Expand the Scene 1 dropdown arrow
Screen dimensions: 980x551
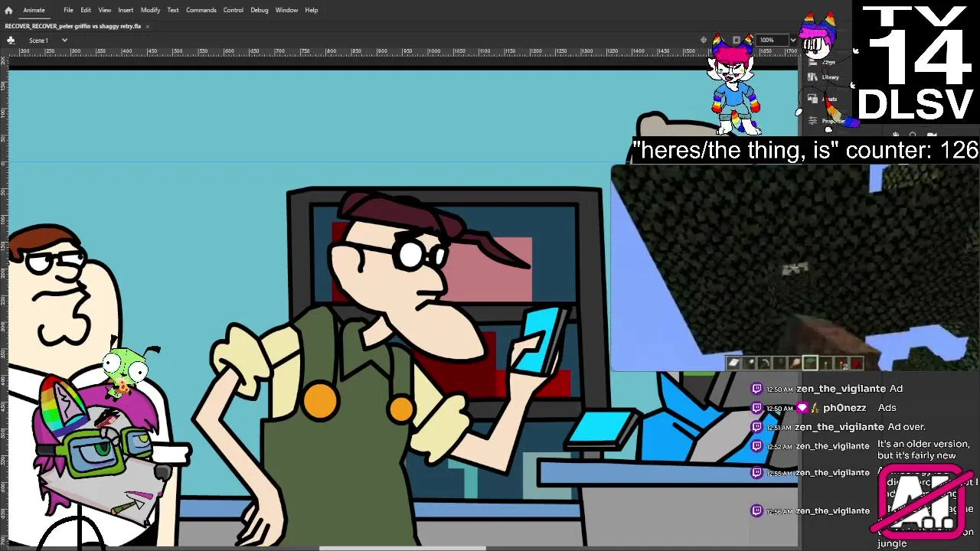tap(64, 41)
